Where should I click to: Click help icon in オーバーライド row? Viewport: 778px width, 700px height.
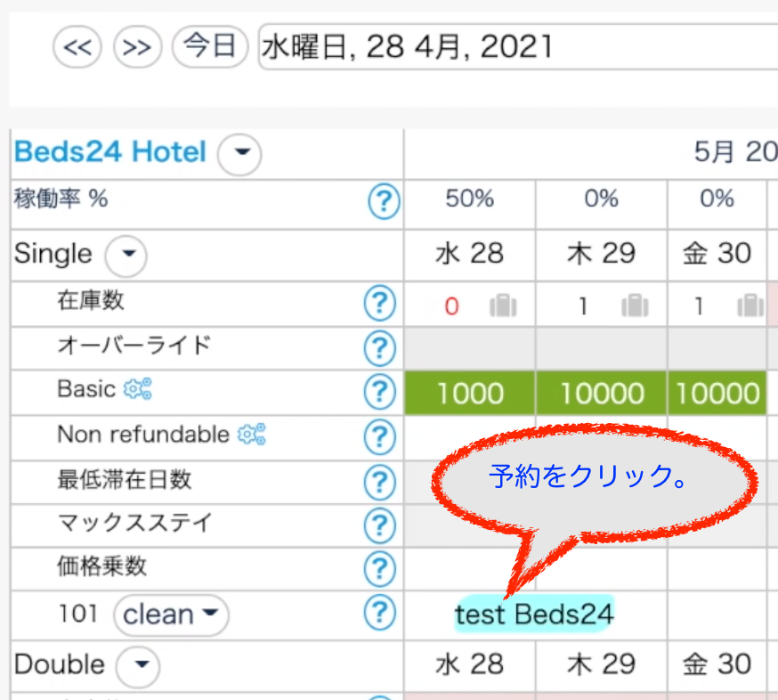click(379, 347)
